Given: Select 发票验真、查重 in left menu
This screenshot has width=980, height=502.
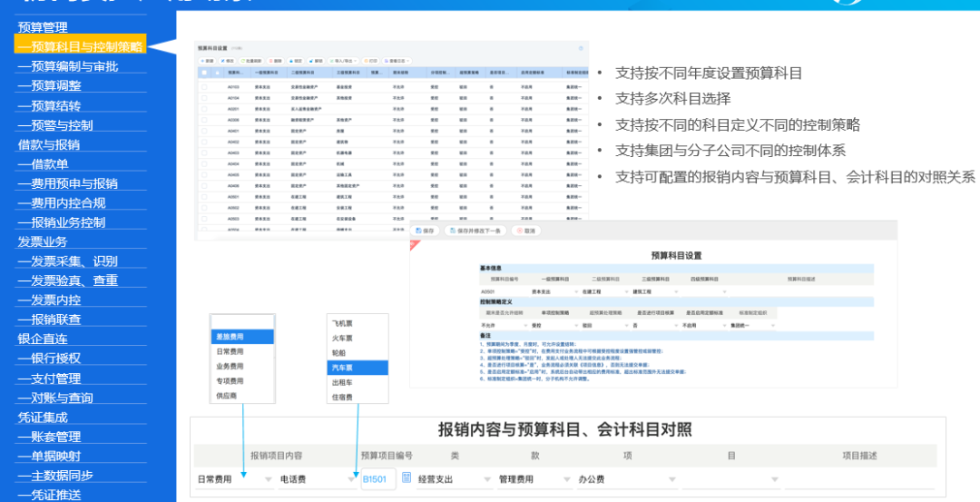Looking at the screenshot, I should 67,281.
